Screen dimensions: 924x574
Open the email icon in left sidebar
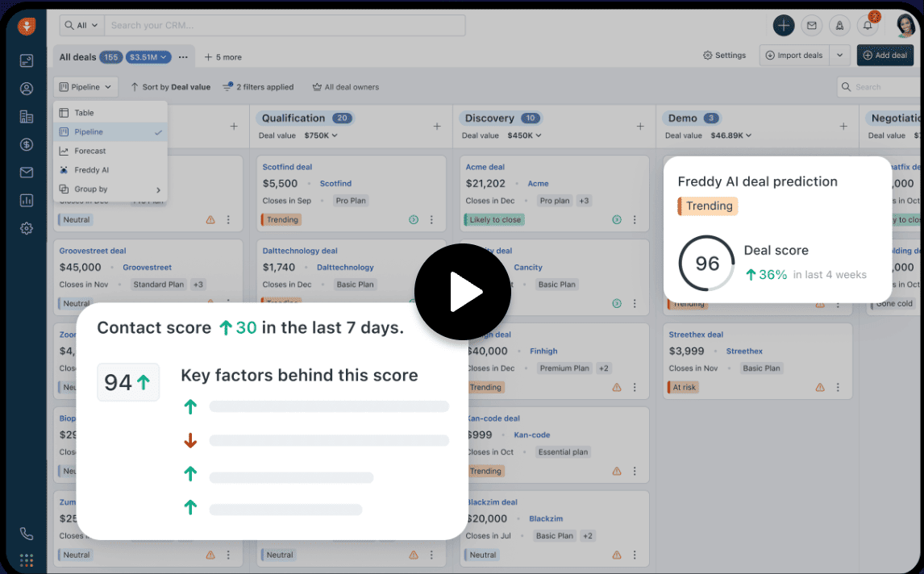[27, 172]
